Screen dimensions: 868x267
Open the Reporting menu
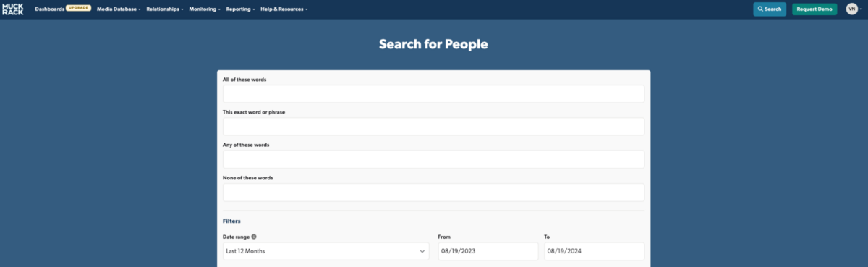pos(240,9)
